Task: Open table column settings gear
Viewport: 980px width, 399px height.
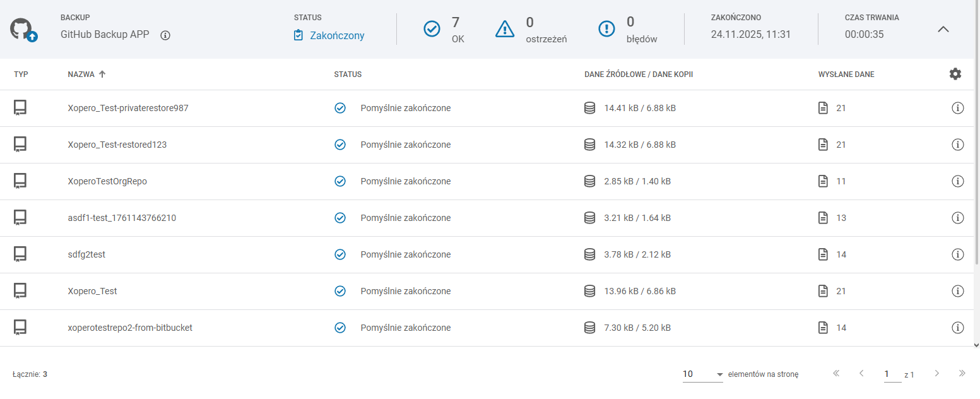Action: click(955, 74)
